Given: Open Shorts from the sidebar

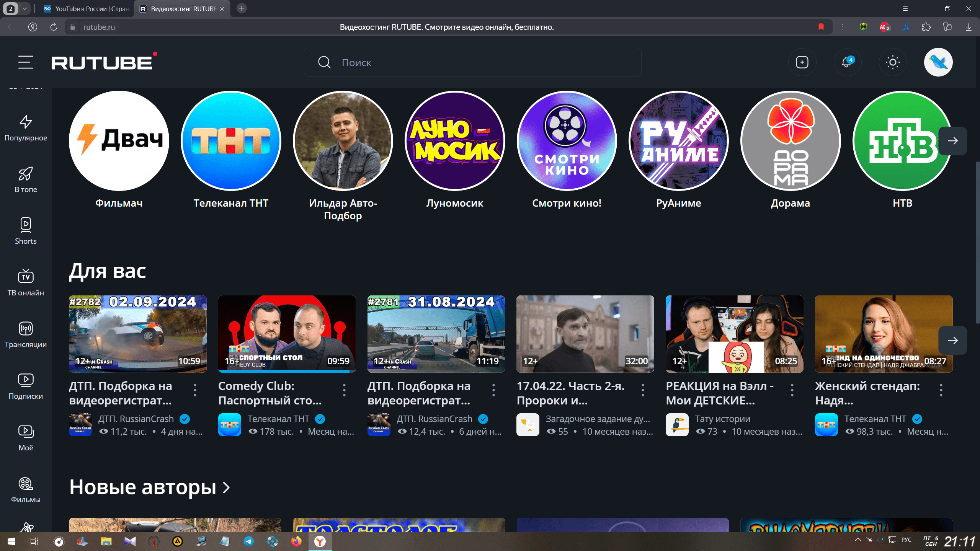Looking at the screenshot, I should [26, 231].
